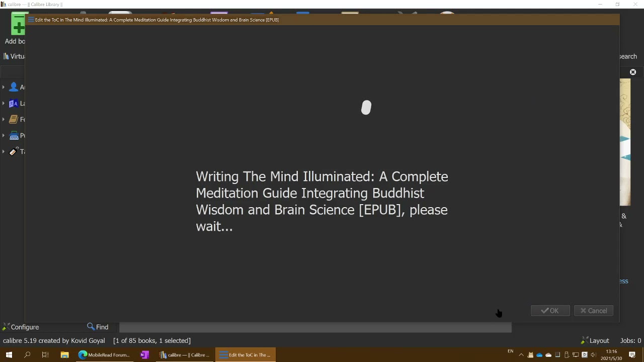This screenshot has width=644, height=362.
Task: Switch to Edit the ToC taskbar window
Action: click(246, 355)
